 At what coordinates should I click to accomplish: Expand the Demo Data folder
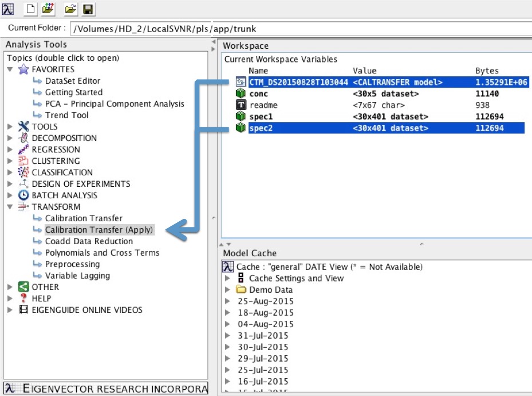point(228,290)
